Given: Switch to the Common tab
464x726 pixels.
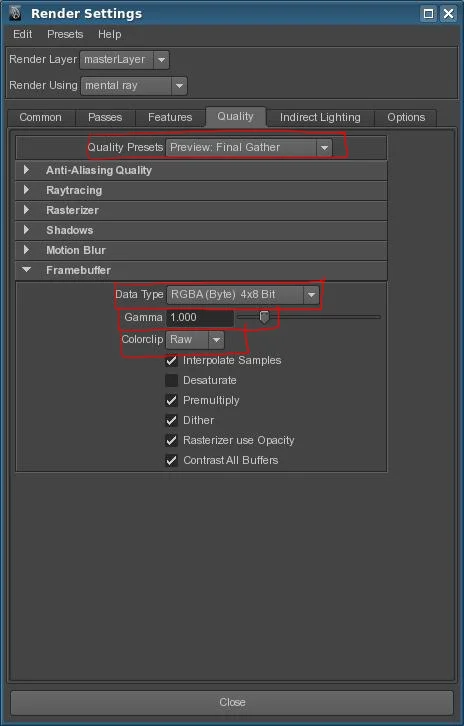Looking at the screenshot, I should 40,117.
